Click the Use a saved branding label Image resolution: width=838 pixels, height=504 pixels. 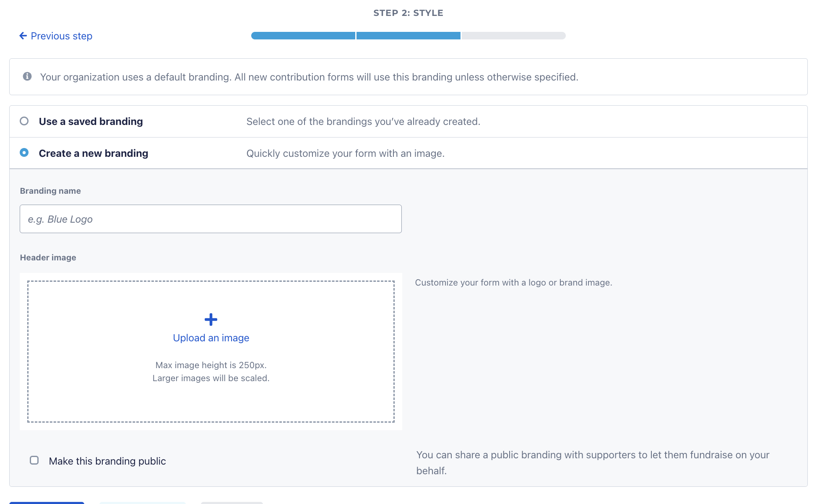(91, 122)
